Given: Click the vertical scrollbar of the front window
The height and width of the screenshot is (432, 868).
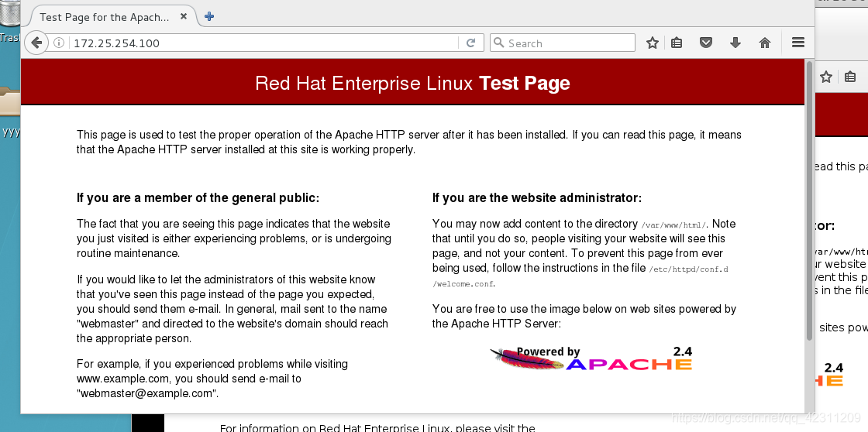Looking at the screenshot, I should (x=809, y=202).
